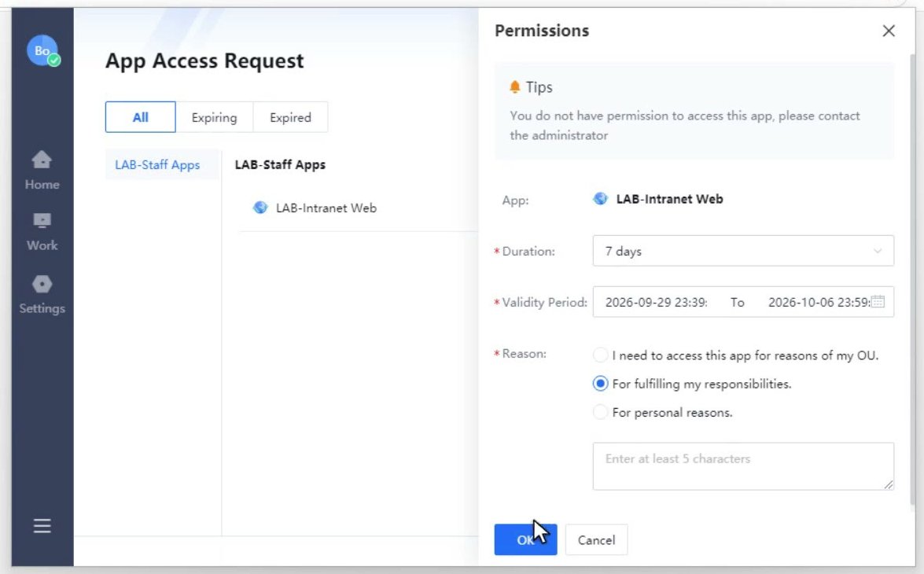Open the validity period calendar icon
This screenshot has width=924, height=574.
click(x=878, y=302)
